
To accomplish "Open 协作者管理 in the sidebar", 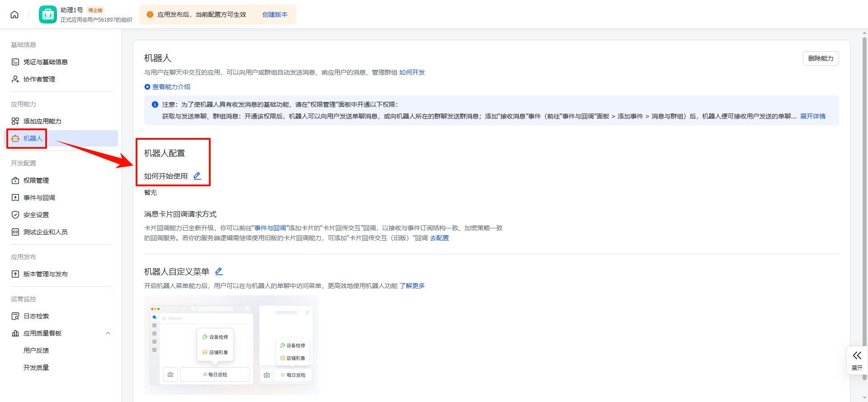I will (39, 79).
